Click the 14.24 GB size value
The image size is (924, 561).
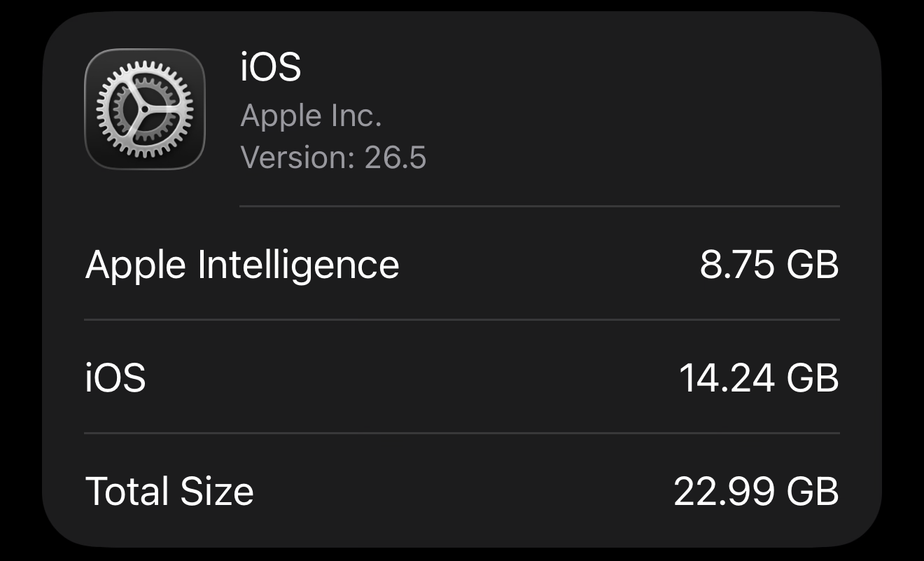tap(759, 378)
